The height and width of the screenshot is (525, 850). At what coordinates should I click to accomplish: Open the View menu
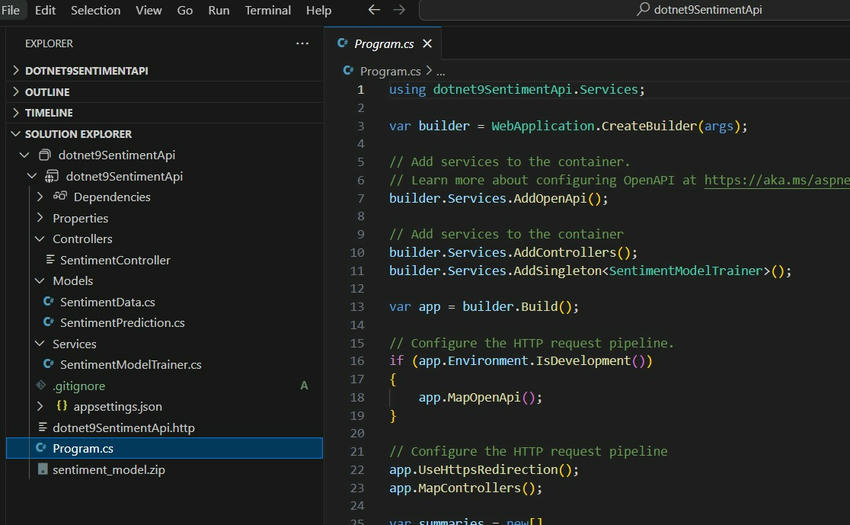click(149, 10)
